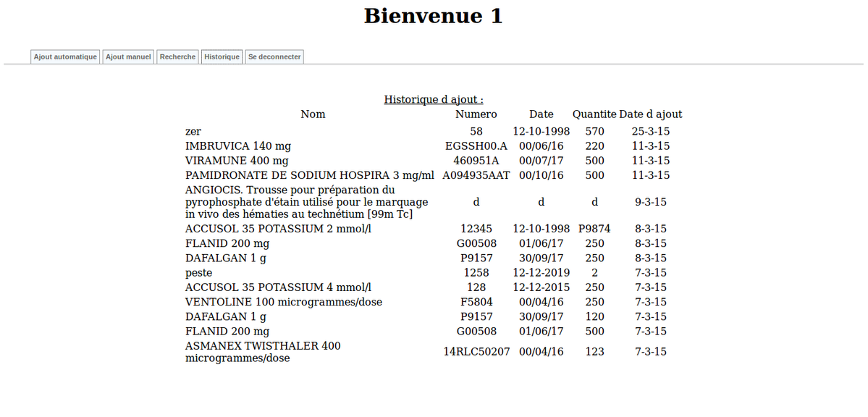This screenshot has width=868, height=417.
Task: Click the "Quantite" column header
Action: [x=594, y=114]
